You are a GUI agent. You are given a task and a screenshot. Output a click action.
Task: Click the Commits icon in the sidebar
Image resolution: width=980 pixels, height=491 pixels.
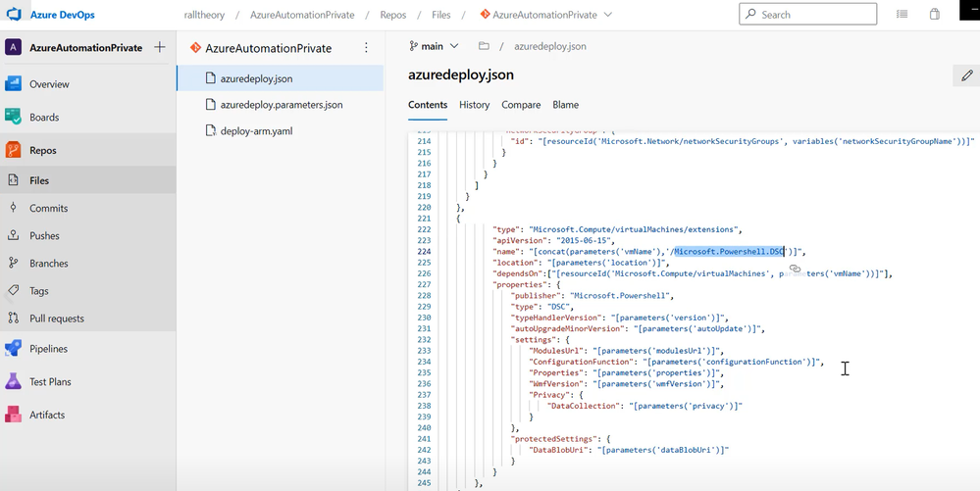(x=13, y=208)
